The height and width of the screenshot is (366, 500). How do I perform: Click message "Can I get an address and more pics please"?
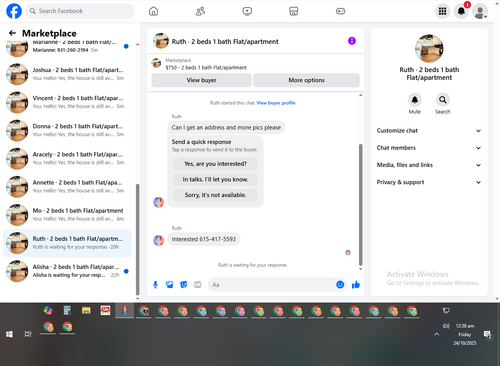pyautogui.click(x=226, y=128)
